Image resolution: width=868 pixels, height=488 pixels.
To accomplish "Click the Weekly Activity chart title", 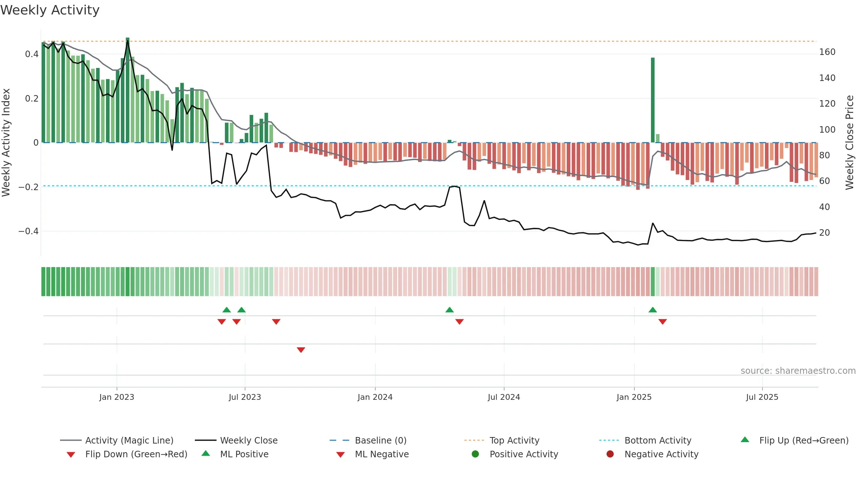I will pyautogui.click(x=50, y=10).
